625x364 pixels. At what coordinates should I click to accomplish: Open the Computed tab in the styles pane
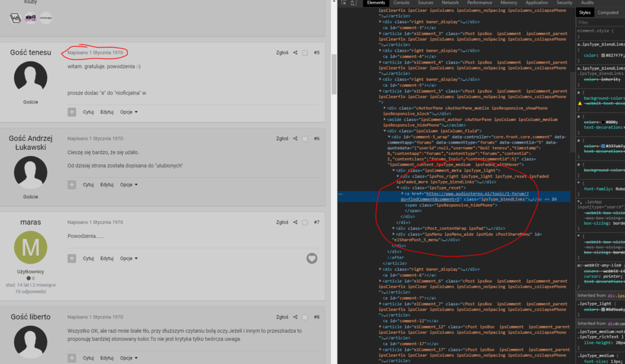(x=607, y=12)
